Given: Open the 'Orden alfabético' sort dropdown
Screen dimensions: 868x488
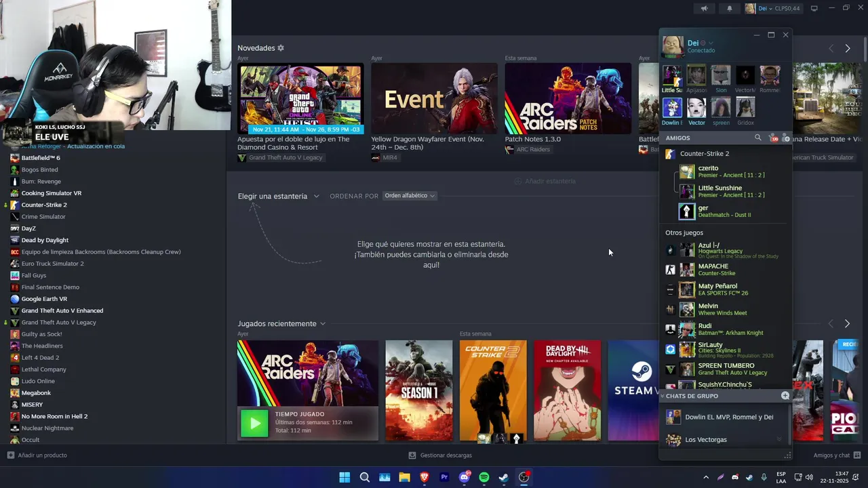Looking at the screenshot, I should 410,196.
